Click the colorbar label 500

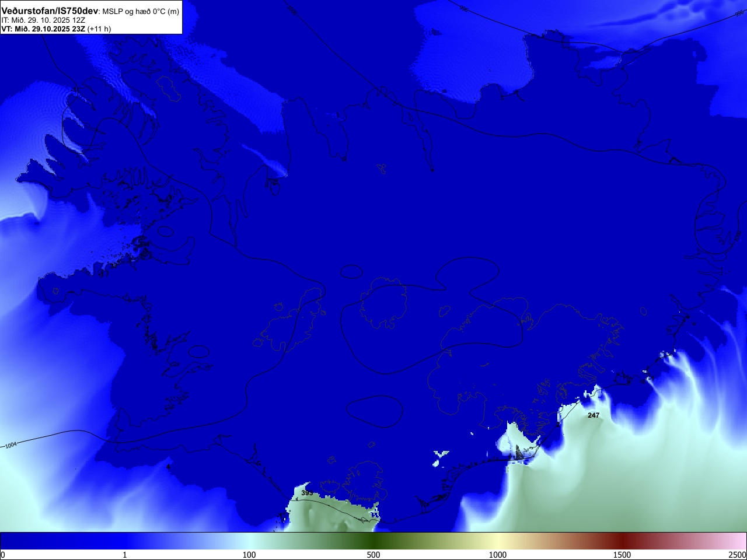click(373, 555)
